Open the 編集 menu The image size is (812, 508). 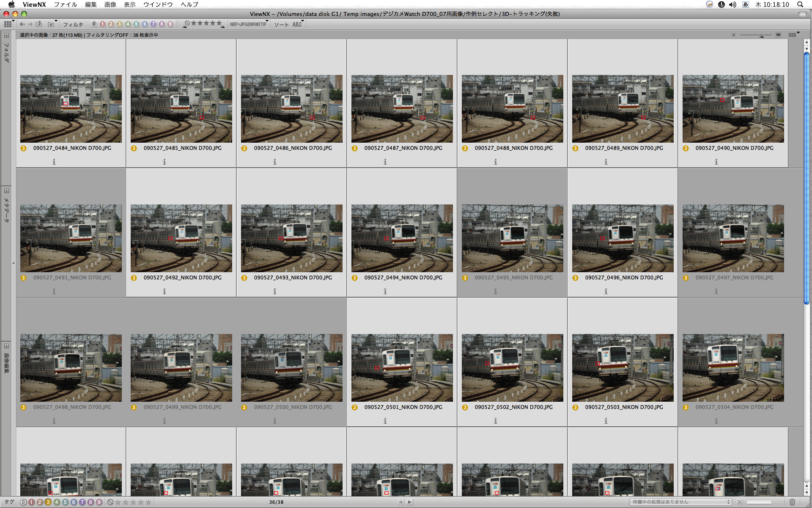coord(91,4)
